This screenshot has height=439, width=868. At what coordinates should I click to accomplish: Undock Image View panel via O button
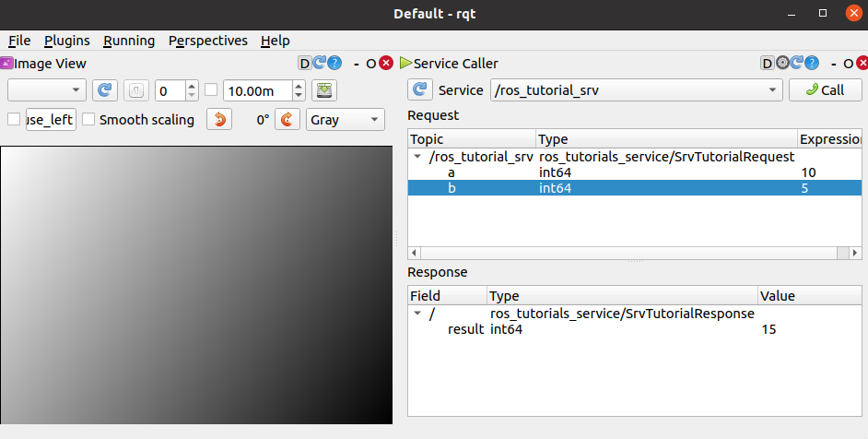click(371, 64)
